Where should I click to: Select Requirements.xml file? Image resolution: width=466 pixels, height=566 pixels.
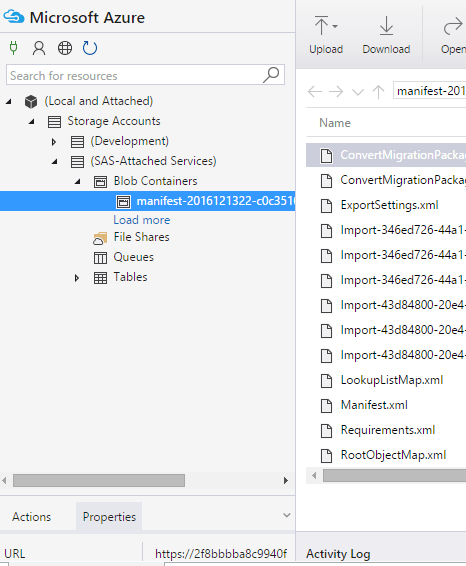(x=388, y=430)
